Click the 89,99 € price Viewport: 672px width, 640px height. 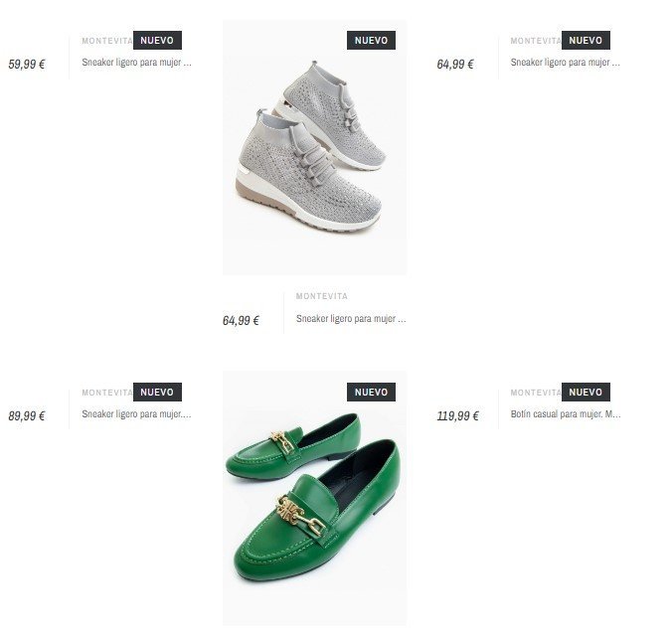pyautogui.click(x=27, y=416)
